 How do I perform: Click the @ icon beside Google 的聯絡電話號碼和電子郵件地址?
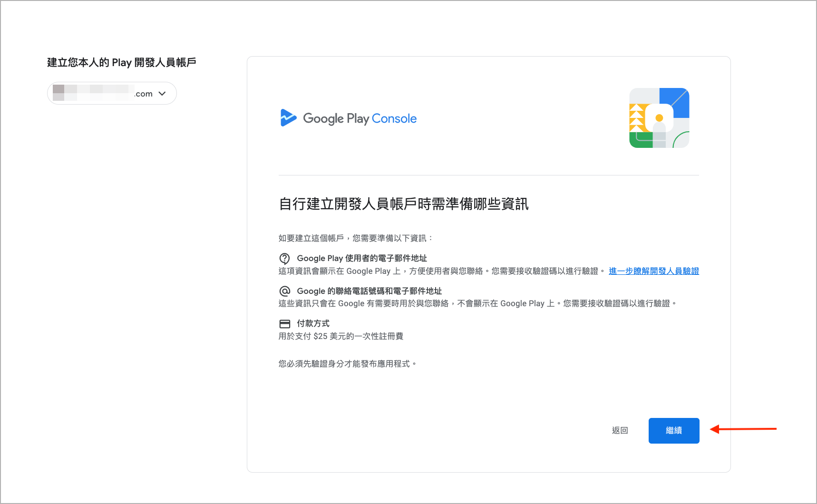pyautogui.click(x=284, y=291)
